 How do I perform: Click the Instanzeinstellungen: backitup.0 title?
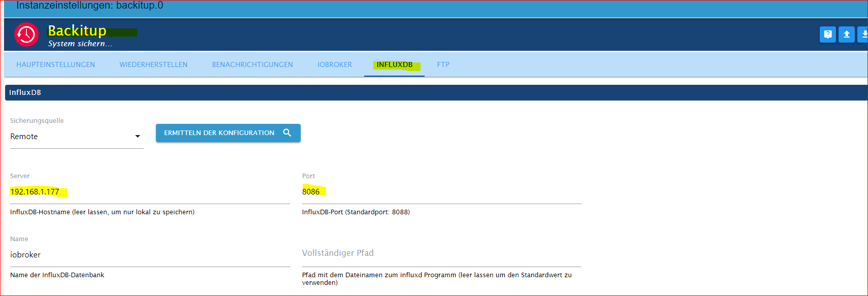89,6
